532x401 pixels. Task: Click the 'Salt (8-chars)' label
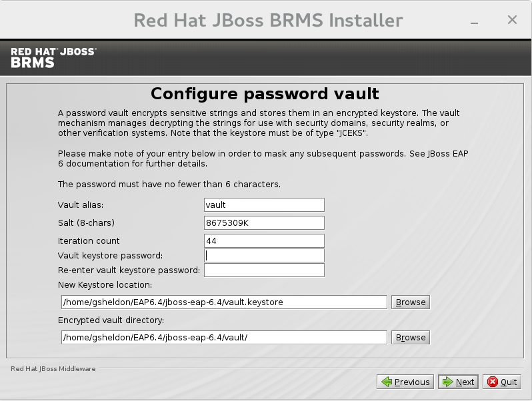click(86, 222)
